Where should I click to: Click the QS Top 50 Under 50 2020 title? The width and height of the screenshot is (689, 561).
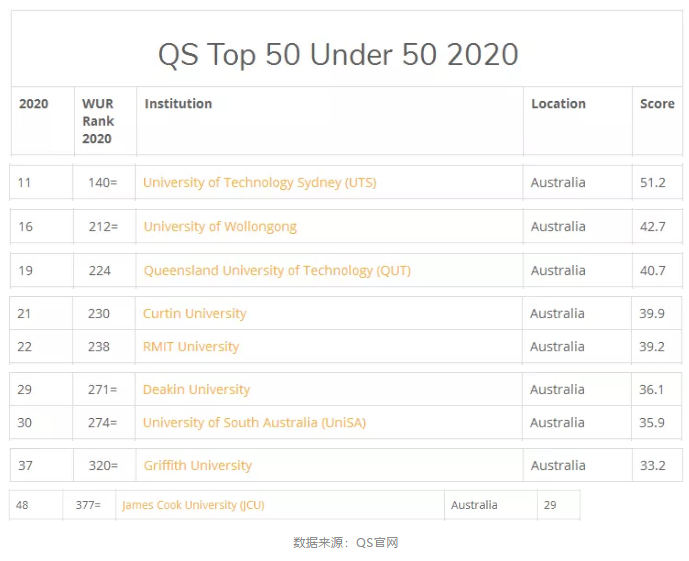tap(338, 54)
